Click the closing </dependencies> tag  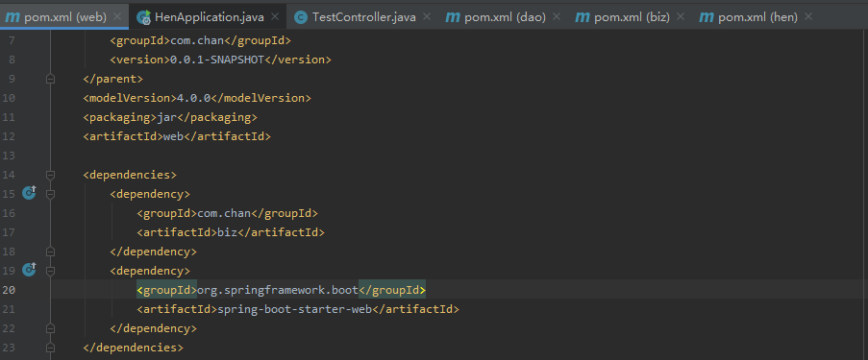click(x=134, y=348)
